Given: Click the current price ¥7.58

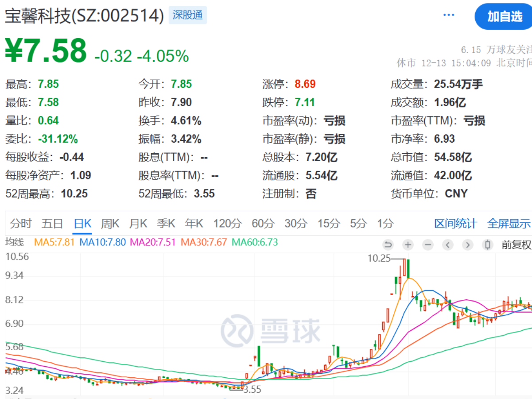Looking at the screenshot, I should click(x=46, y=50).
